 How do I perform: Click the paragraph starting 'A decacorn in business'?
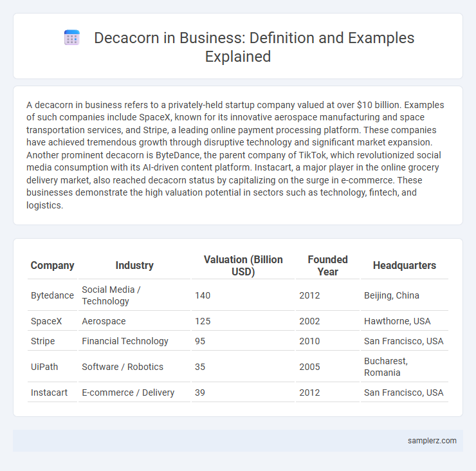235,155
